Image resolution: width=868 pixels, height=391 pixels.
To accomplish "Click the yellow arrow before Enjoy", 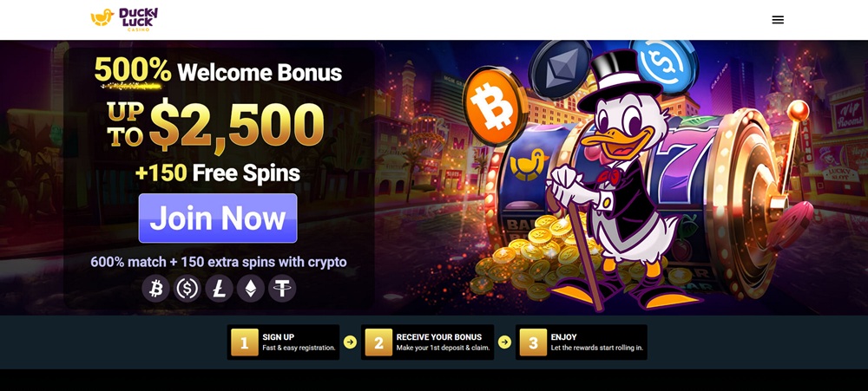I will tap(504, 342).
